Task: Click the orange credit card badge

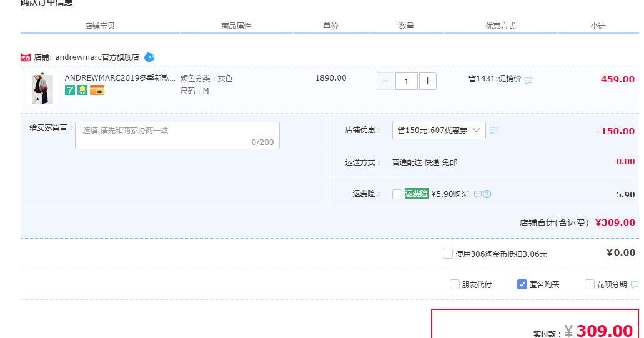Action: pos(97,90)
